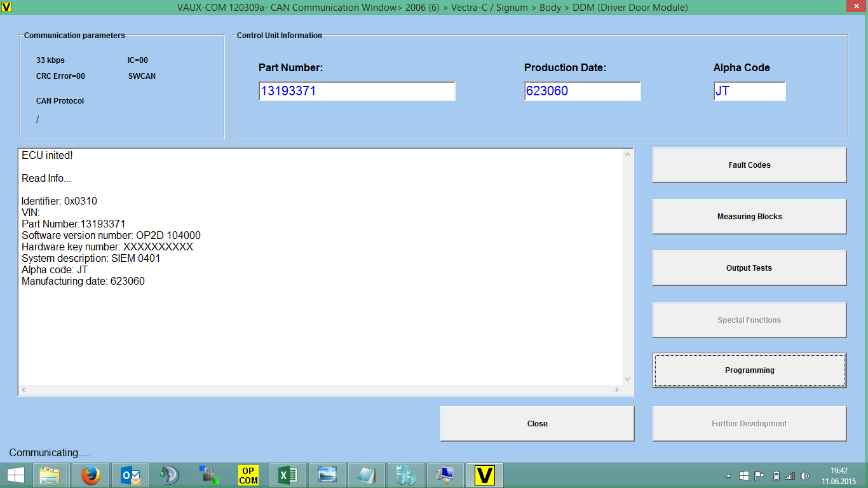Launch Excel from the taskbar
Screen dimensions: 868x488
[x=288, y=475]
